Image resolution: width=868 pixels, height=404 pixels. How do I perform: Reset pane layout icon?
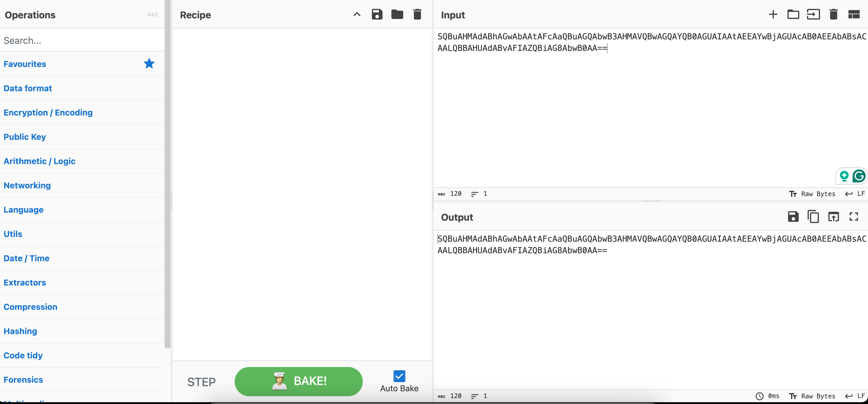point(854,15)
